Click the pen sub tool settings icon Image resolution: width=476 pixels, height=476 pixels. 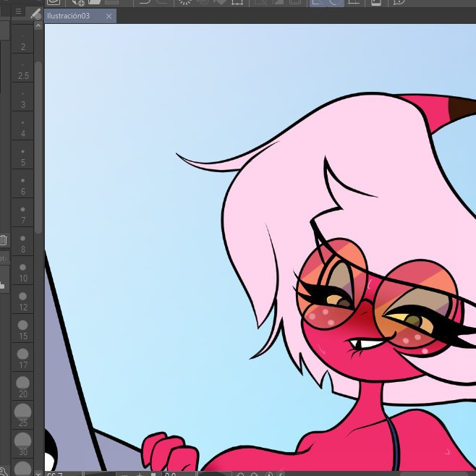tap(36, 14)
